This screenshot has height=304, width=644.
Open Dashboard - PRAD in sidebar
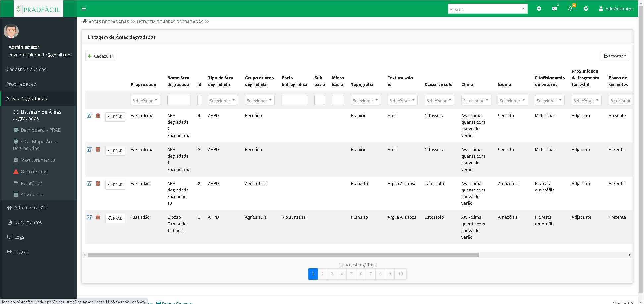pos(40,130)
